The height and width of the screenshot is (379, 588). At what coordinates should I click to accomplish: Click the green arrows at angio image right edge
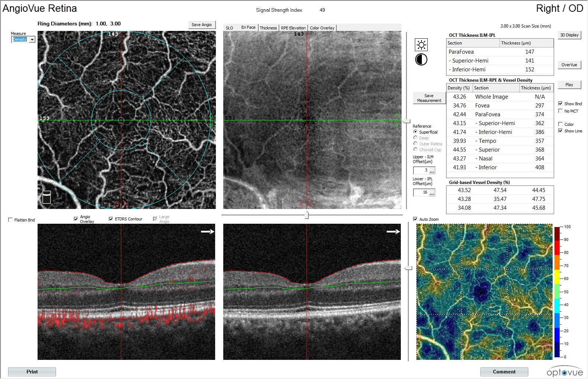click(211, 121)
